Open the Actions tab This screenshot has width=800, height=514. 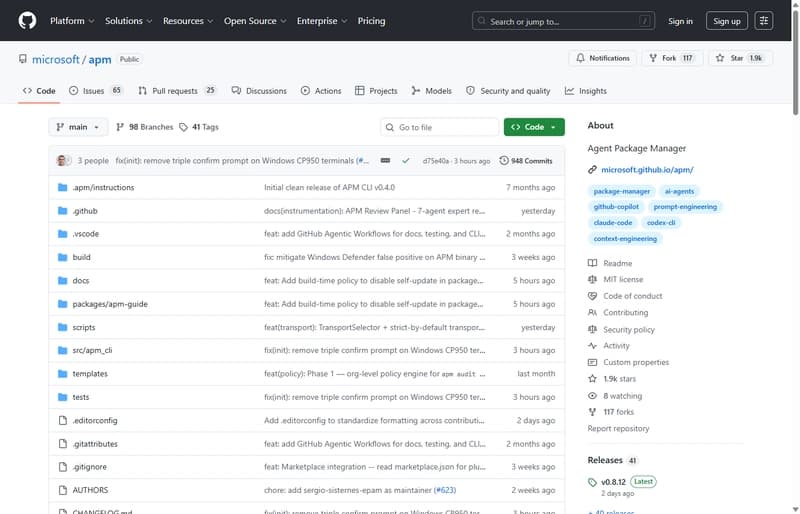[x=321, y=91]
